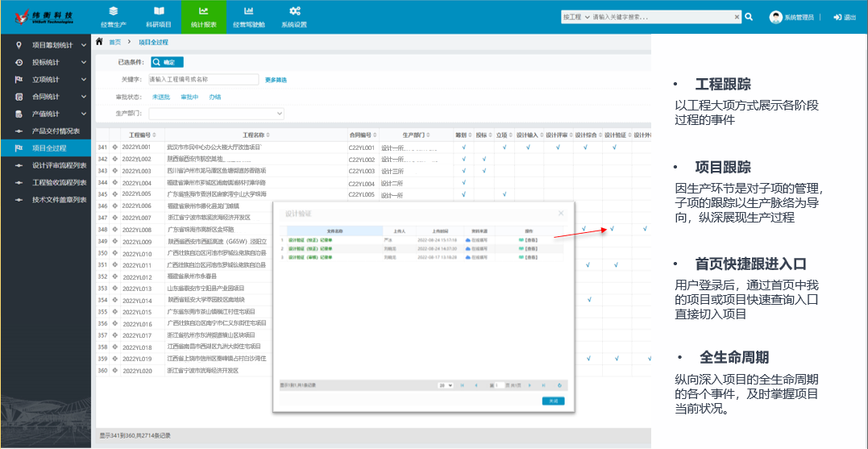Click 投标 checkmark for project 2022YL002
The height and width of the screenshot is (449, 868).
tap(484, 160)
